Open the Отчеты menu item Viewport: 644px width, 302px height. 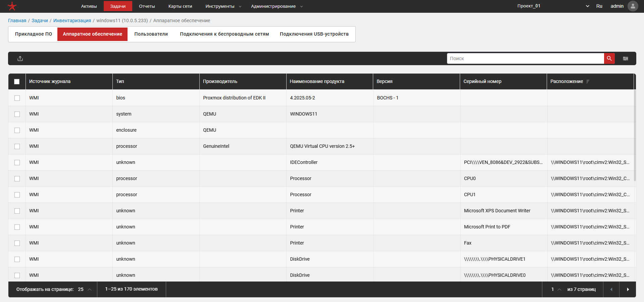(x=147, y=6)
